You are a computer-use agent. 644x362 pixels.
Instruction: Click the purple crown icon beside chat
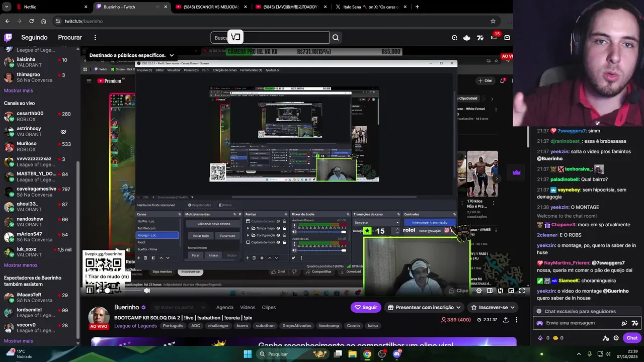point(516,172)
